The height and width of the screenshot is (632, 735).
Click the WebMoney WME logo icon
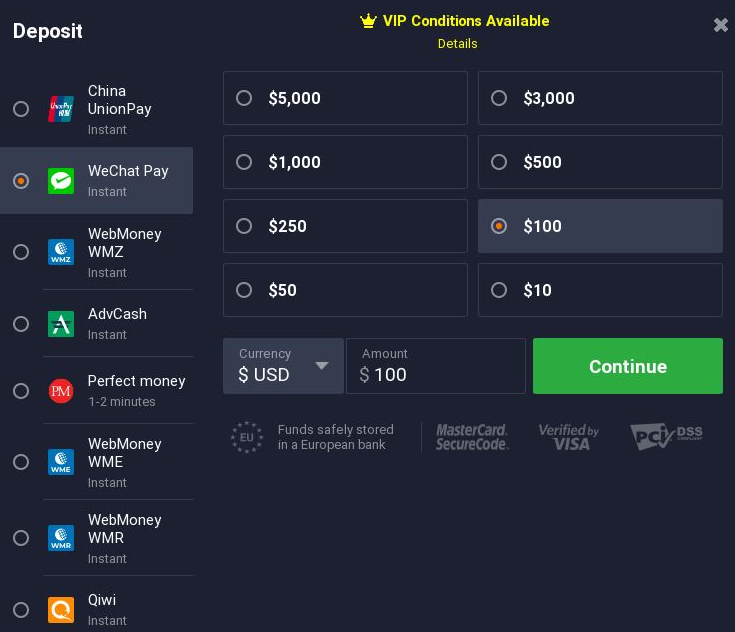(61, 462)
